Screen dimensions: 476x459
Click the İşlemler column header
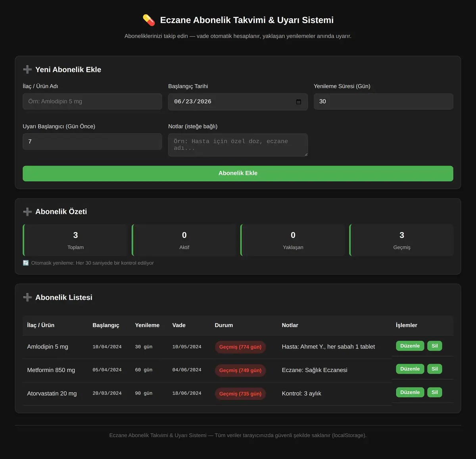(407, 325)
